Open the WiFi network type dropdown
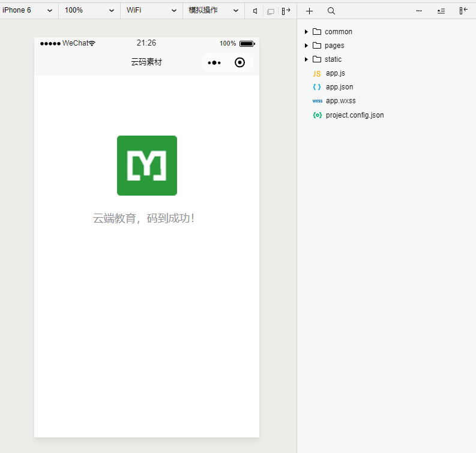 [151, 10]
